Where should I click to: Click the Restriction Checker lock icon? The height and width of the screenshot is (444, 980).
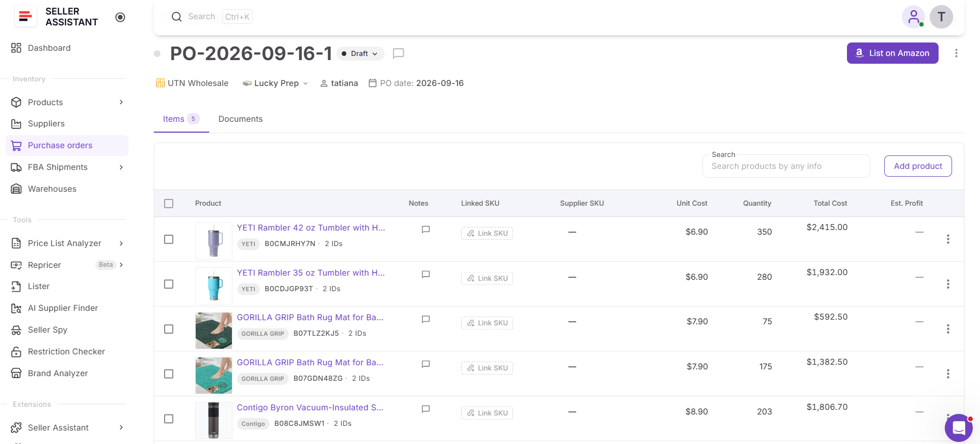click(17, 352)
